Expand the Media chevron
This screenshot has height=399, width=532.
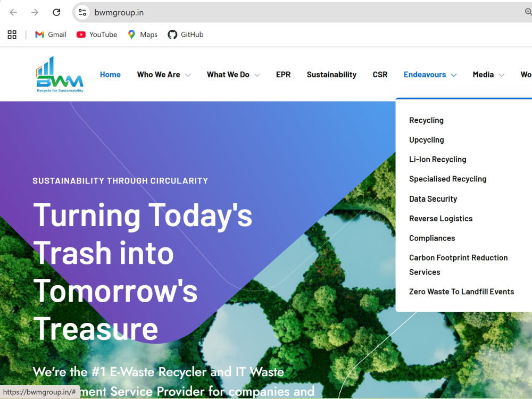(502, 75)
